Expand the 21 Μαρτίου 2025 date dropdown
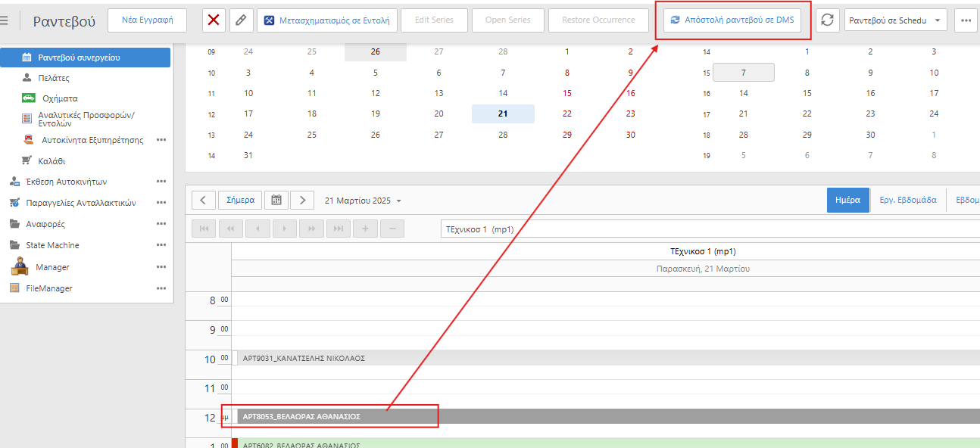The height and width of the screenshot is (448, 980). (x=363, y=201)
